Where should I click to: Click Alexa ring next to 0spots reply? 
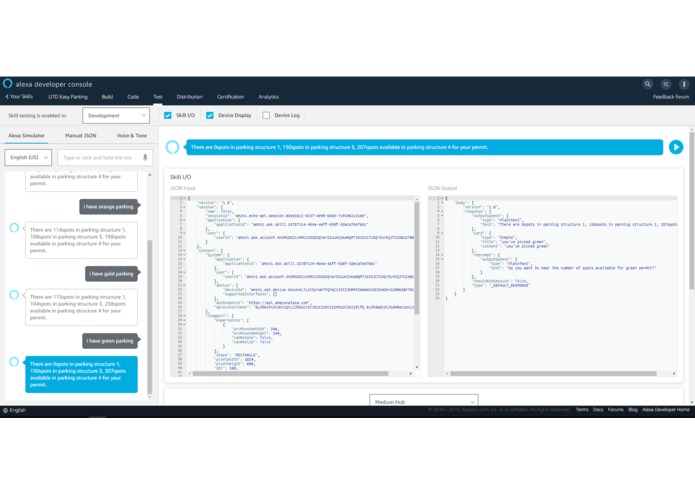point(14,362)
